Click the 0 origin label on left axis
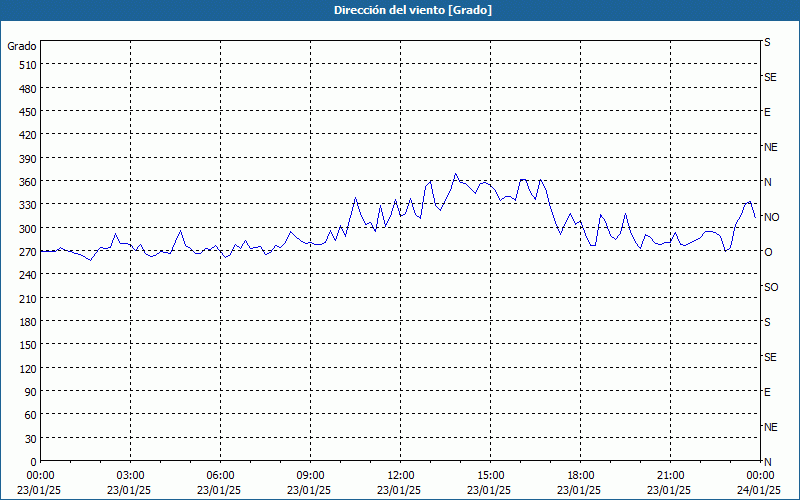Viewport: 800px width, 500px height. tap(34, 462)
